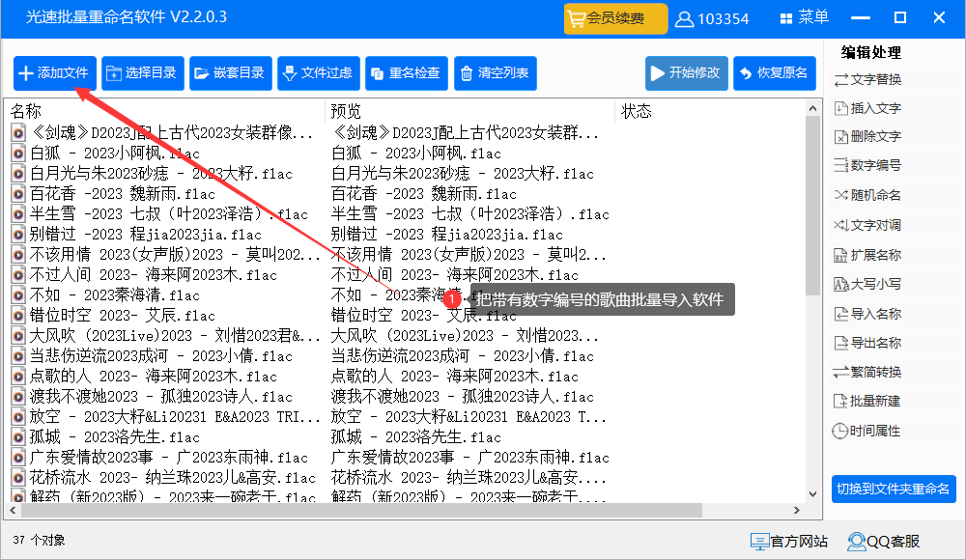This screenshot has width=966, height=560.
Task: Click file icon of 《剑魂》 row
Action: (18, 132)
